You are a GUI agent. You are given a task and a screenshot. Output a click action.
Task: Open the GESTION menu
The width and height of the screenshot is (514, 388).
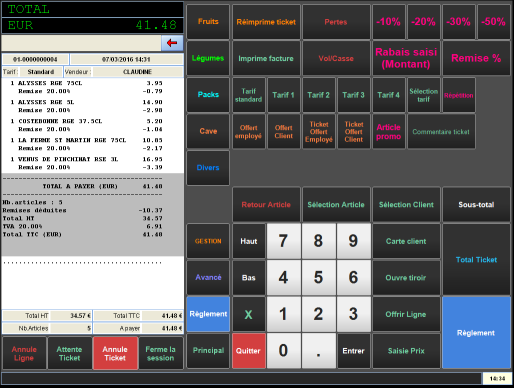coord(208,241)
